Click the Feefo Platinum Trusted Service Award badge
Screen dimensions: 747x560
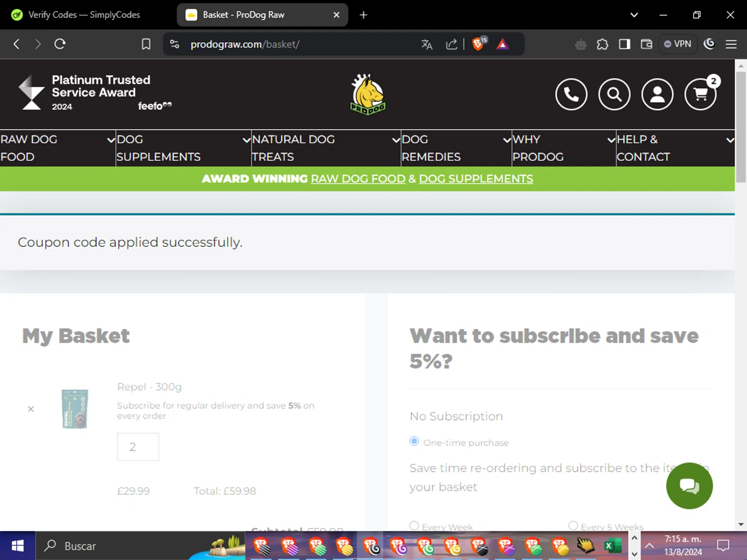(x=95, y=93)
